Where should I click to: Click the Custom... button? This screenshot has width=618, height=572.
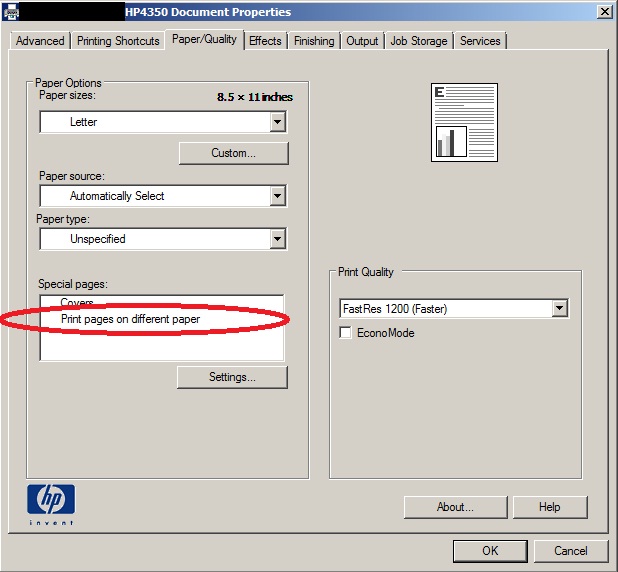(233, 153)
